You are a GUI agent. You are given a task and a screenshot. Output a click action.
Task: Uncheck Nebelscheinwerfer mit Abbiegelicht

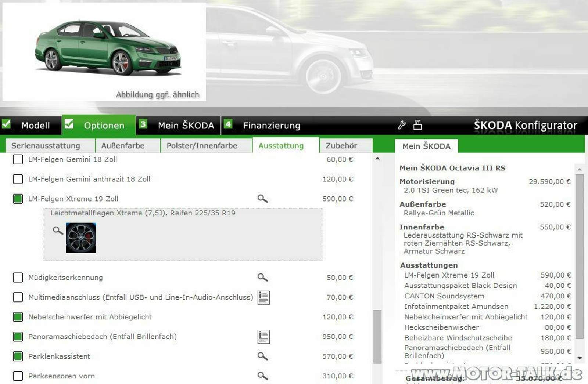(x=18, y=317)
